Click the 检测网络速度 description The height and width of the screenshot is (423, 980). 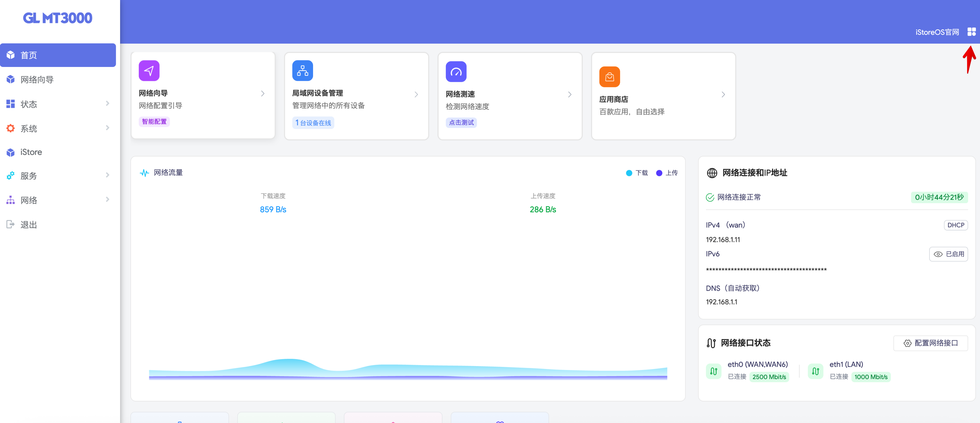coord(467,106)
